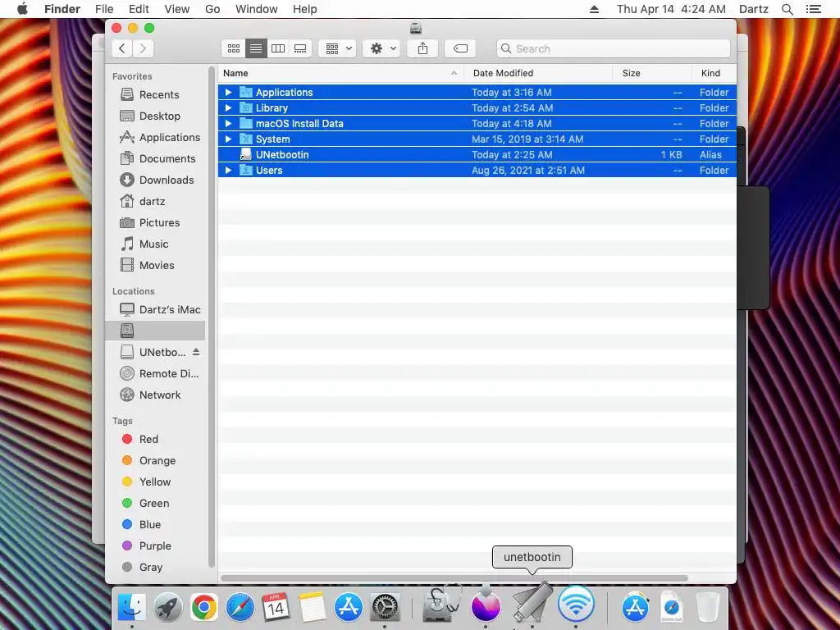Click the horizontal scrollbar in the file list

tap(454, 578)
